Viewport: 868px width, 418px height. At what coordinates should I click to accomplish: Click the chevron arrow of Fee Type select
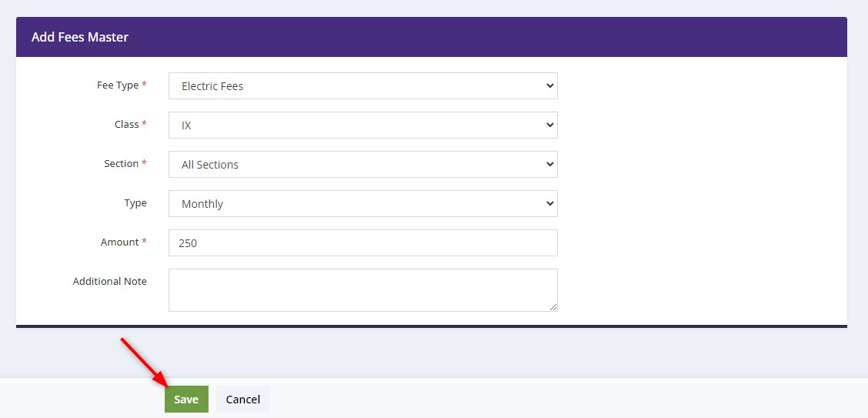coord(549,85)
